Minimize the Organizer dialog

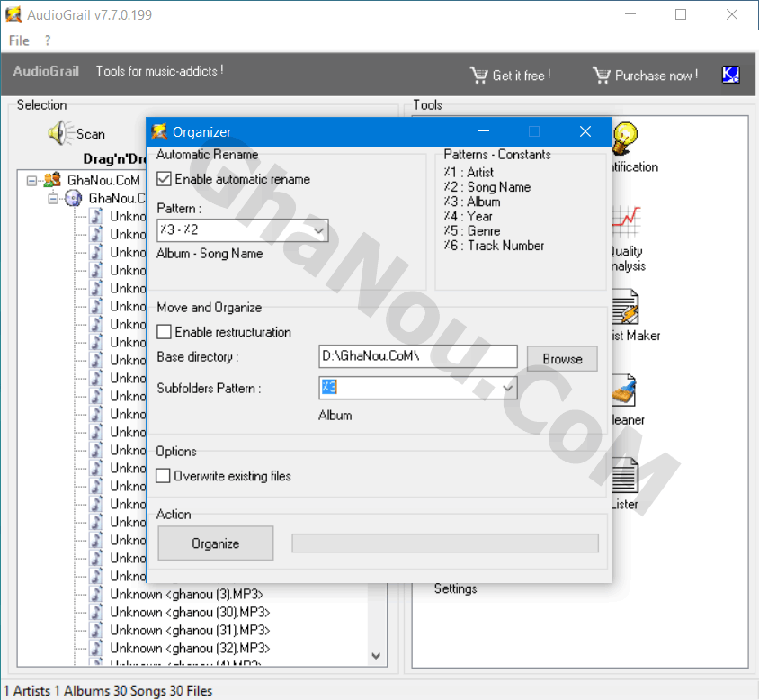(x=484, y=131)
